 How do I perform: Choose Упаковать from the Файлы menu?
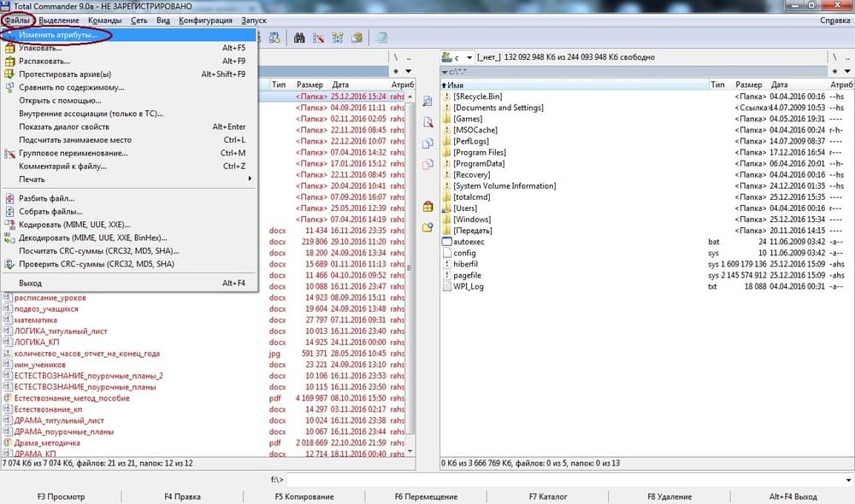(129, 48)
